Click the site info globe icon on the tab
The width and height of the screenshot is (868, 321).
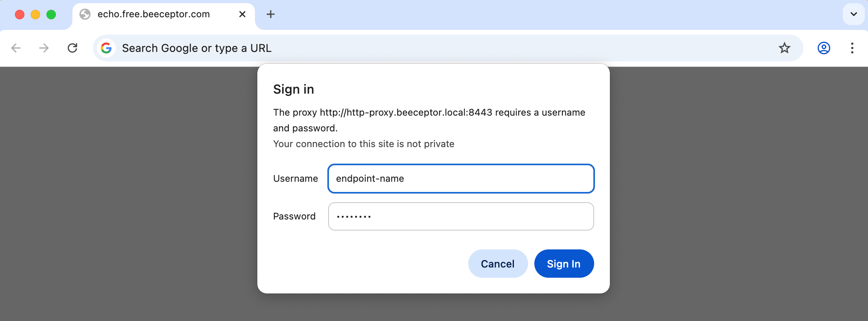pos(85,14)
